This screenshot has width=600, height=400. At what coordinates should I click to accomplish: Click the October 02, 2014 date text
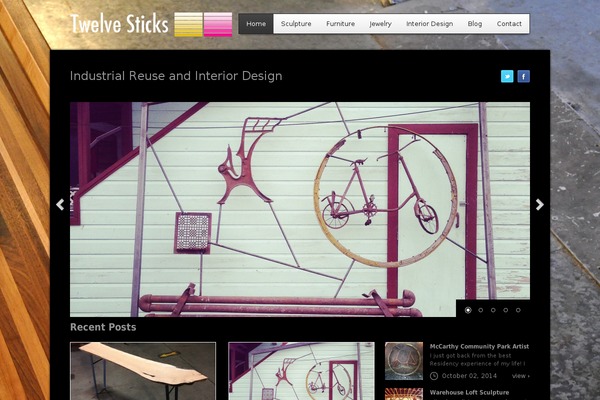click(469, 376)
